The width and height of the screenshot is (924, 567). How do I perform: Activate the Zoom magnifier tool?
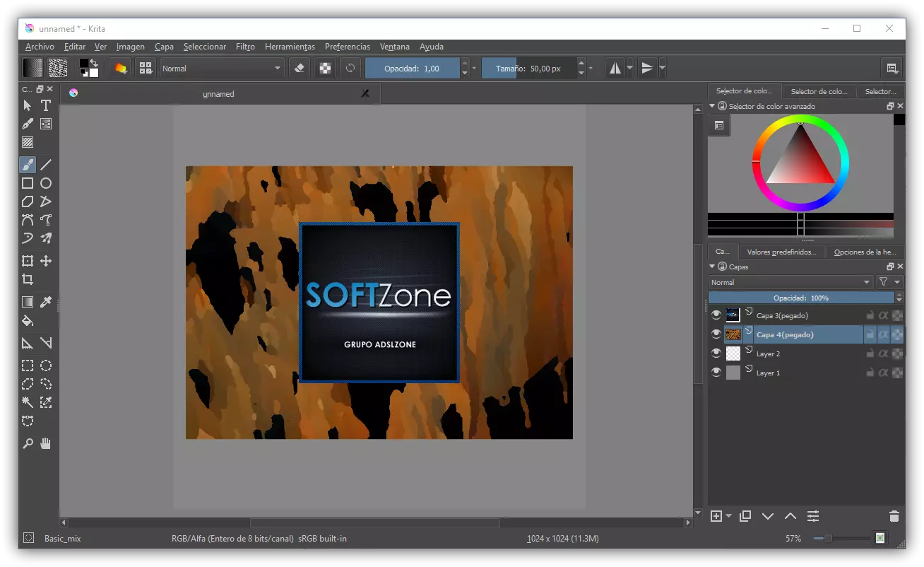click(x=28, y=444)
